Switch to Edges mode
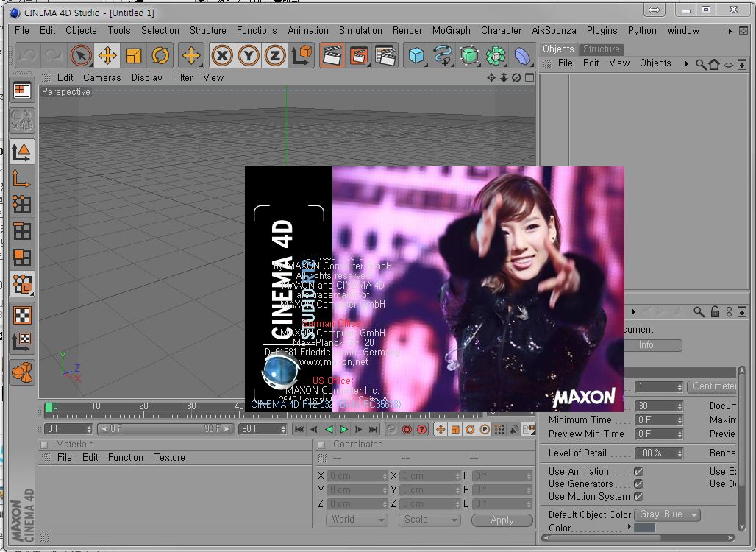The height and width of the screenshot is (552, 756). coord(22,231)
